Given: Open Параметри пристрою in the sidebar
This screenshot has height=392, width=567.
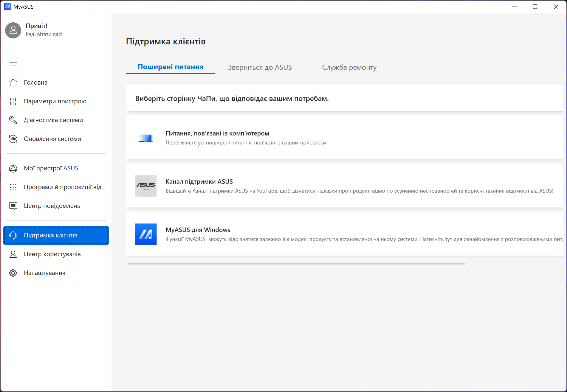Looking at the screenshot, I should pyautogui.click(x=56, y=101).
